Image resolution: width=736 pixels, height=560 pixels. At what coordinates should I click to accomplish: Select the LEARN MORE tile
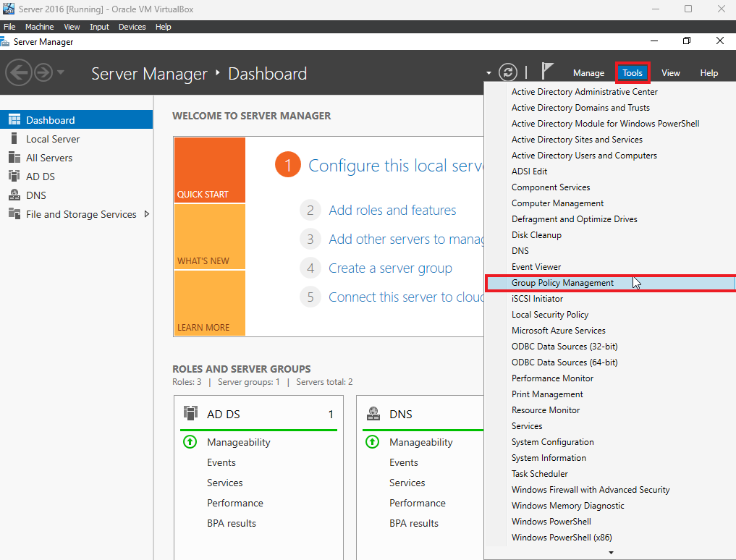point(210,302)
